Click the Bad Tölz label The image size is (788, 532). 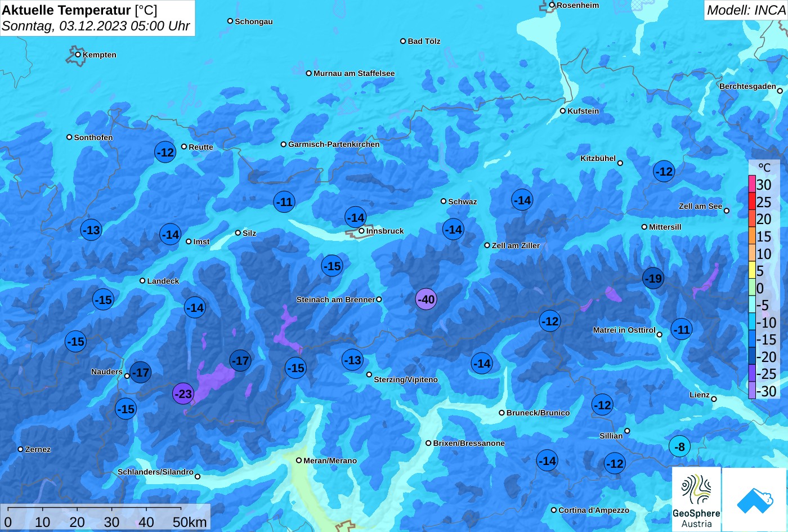[x=424, y=41]
